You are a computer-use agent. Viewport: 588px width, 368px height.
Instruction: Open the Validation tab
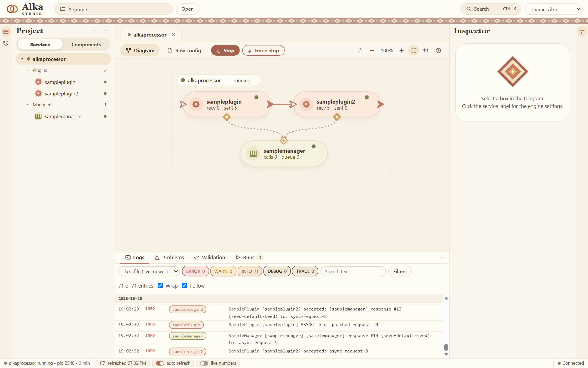210,257
